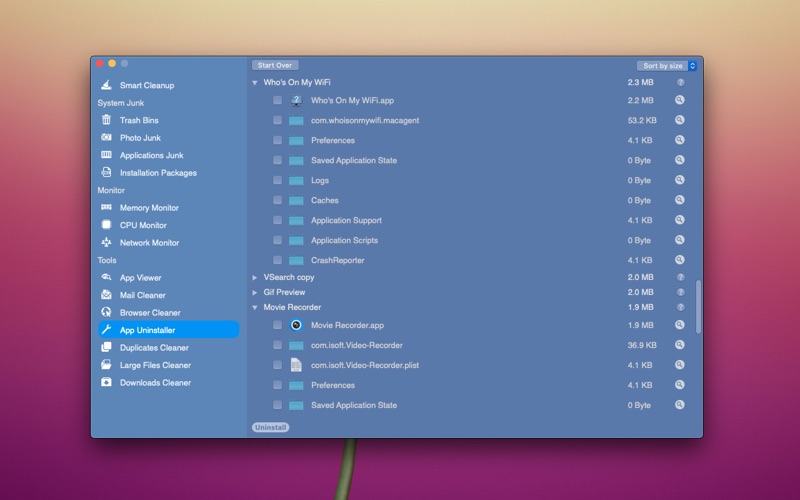The width and height of the screenshot is (800, 500).
Task: Click the Memory Monitor chip icon
Action: coord(106,207)
